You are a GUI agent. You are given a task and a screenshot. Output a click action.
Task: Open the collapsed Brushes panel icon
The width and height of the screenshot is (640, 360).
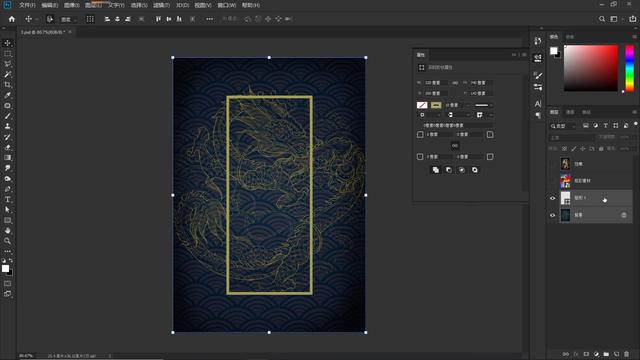click(x=538, y=76)
